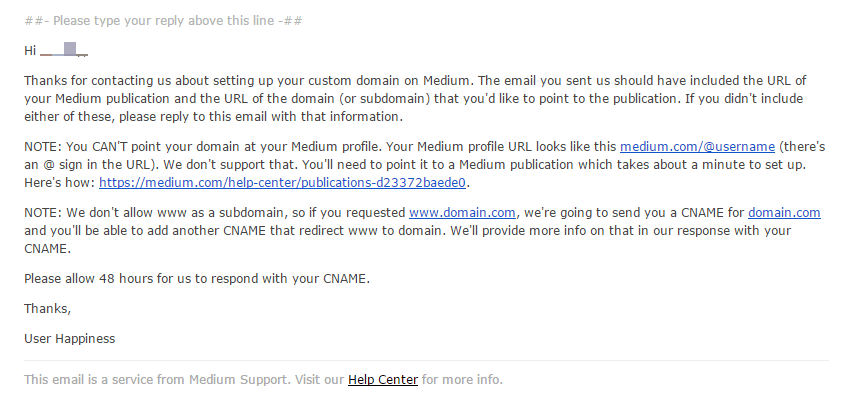This screenshot has width=845, height=409.
Task: Click the 'Thanks,' closing line
Action: point(47,309)
